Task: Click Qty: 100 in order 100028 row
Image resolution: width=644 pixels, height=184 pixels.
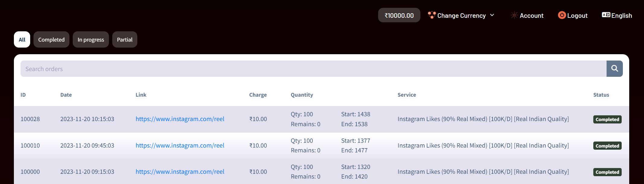Action: pos(302,114)
